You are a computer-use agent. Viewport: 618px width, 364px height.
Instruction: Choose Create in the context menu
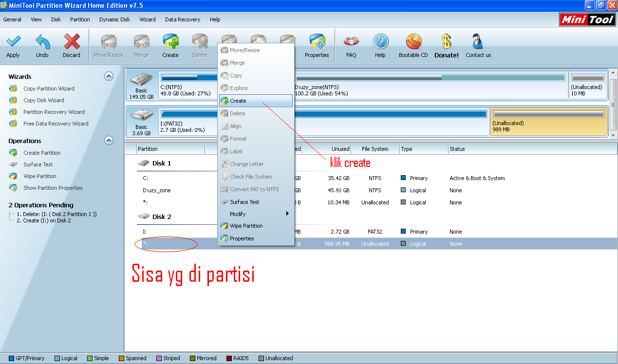click(256, 101)
